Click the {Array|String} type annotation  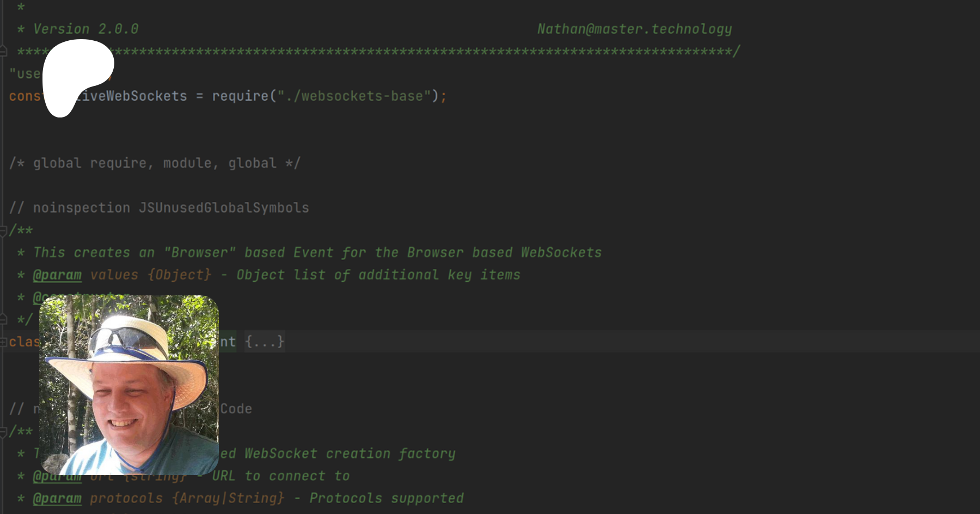click(x=228, y=499)
